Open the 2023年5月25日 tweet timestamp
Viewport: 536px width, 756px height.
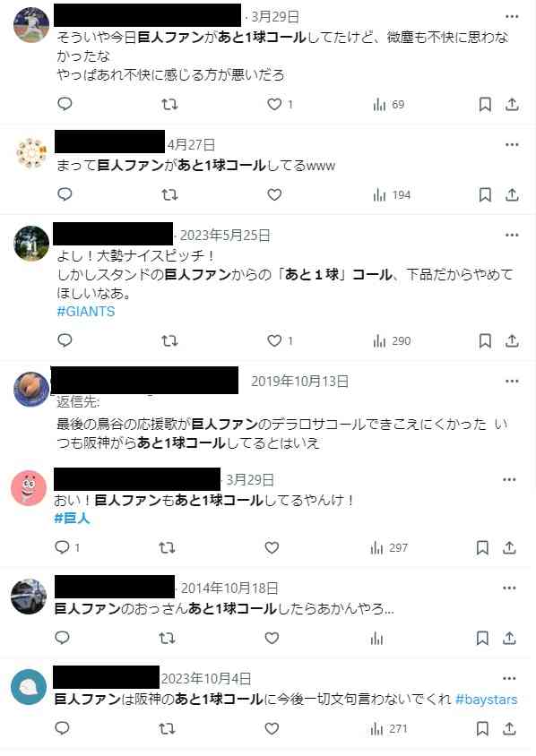[x=225, y=236]
